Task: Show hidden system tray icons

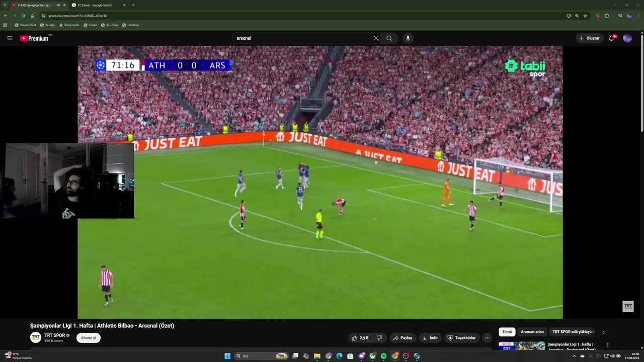Action: pos(574,356)
